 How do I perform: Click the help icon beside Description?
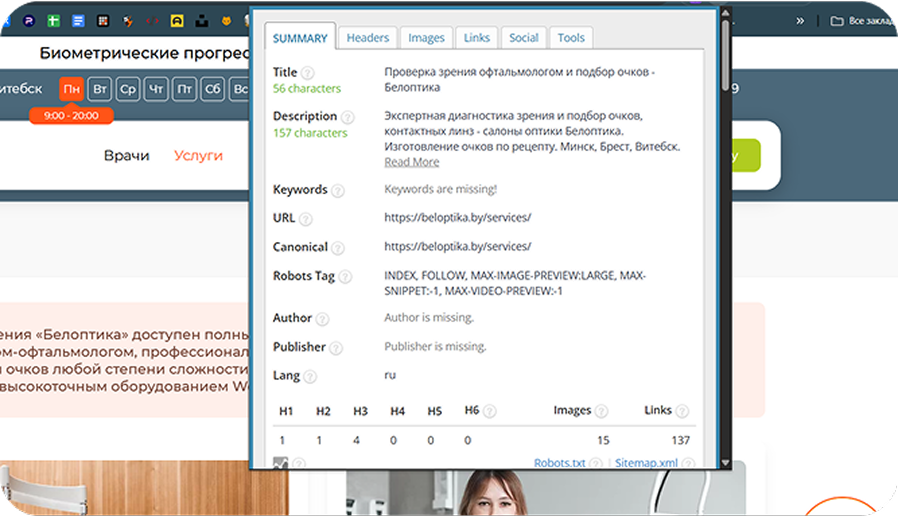click(348, 117)
